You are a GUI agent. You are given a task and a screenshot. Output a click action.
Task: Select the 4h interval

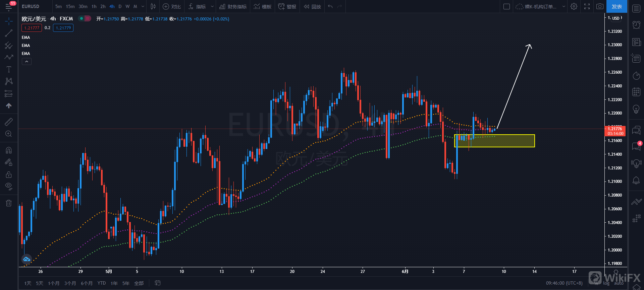coord(112,6)
